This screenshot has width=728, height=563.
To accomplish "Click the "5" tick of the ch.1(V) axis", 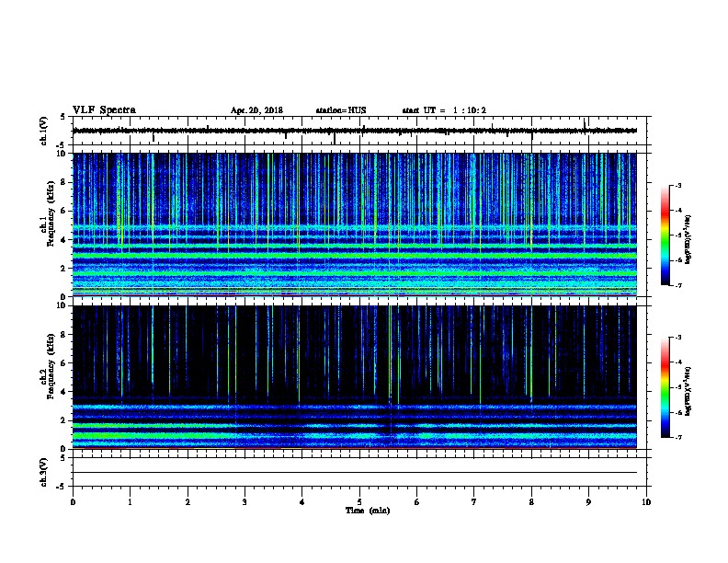I will click(63, 117).
